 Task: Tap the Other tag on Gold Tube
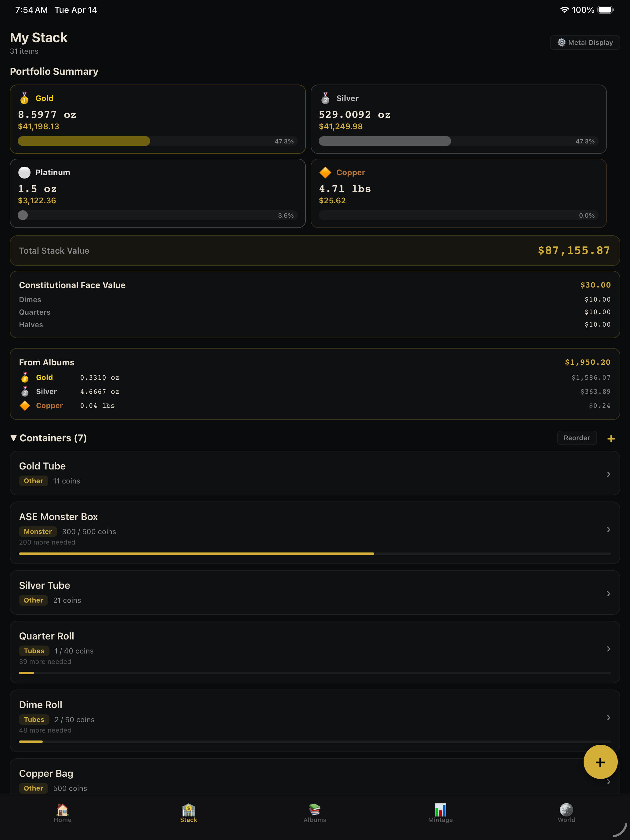point(33,481)
